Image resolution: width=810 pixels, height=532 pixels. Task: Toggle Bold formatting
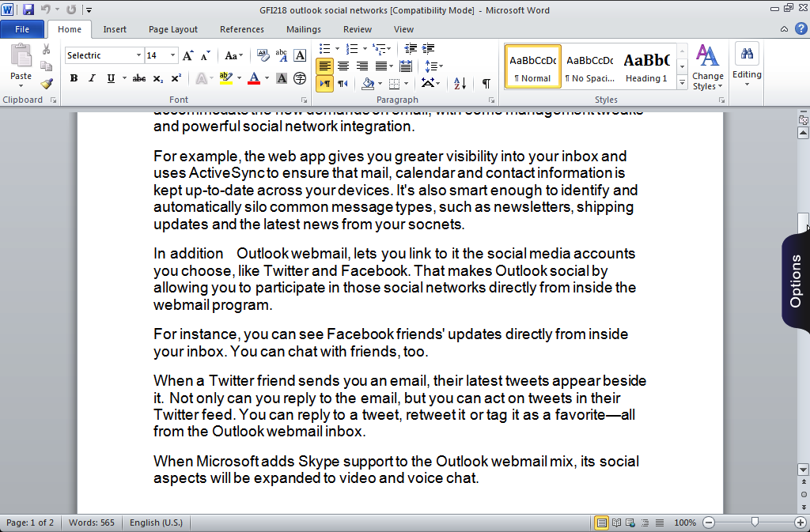(74, 78)
